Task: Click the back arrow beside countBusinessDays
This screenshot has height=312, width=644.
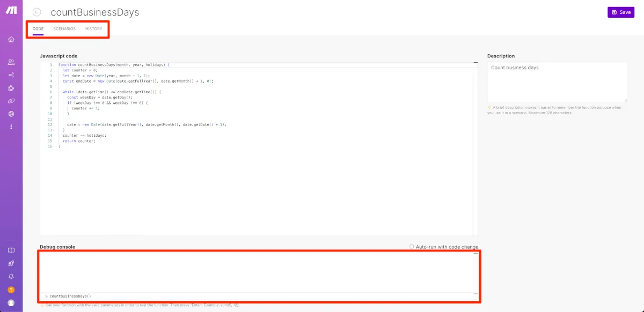Action: 36,12
